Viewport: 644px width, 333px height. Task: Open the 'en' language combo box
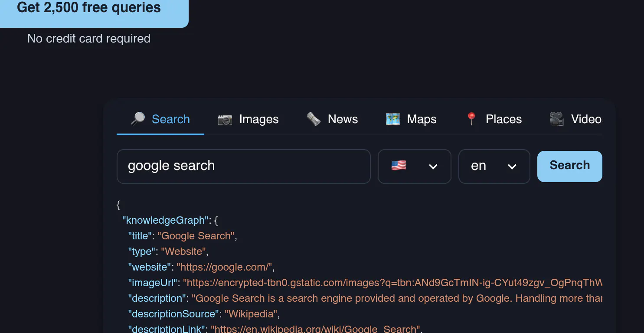tap(494, 166)
